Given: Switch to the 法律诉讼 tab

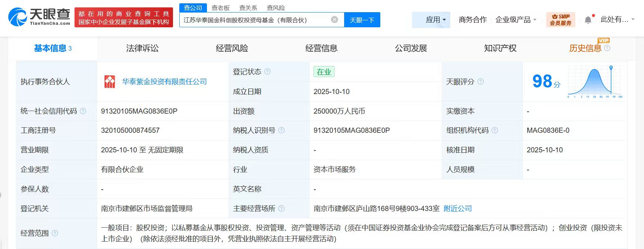Looking at the screenshot, I should click(142, 48).
